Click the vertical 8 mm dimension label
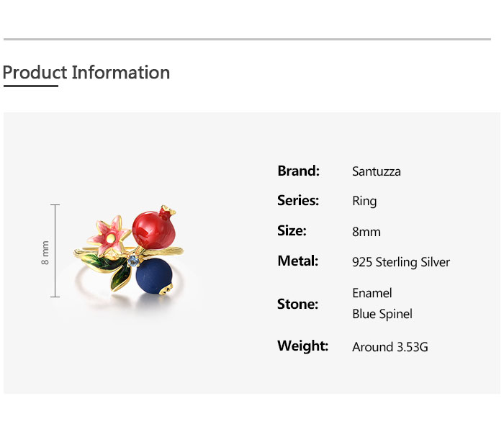 (x=45, y=252)
